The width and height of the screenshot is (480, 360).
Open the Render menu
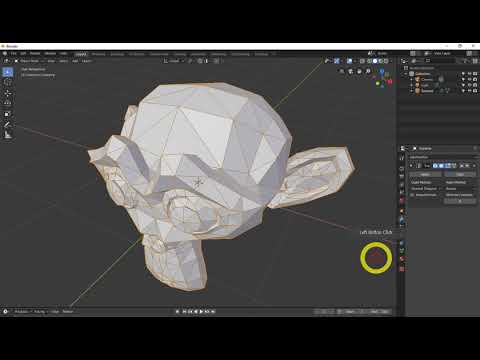coord(35,53)
